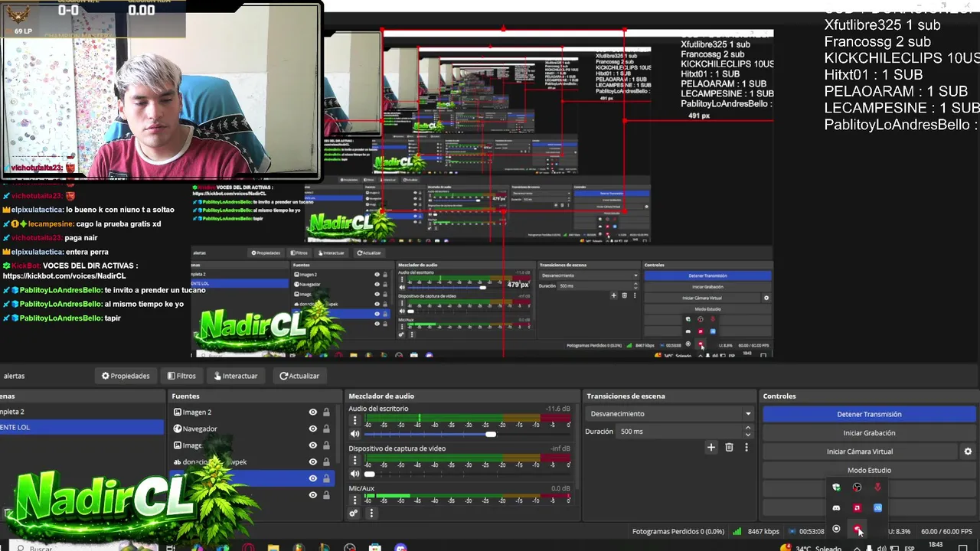Add a new scene transition
This screenshot has width=980, height=551.
(710, 447)
